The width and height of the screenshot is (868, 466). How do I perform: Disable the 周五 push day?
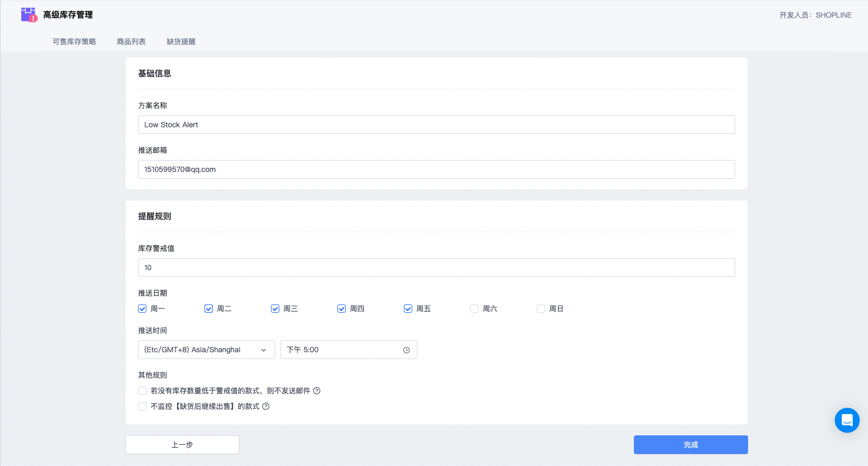click(x=408, y=309)
